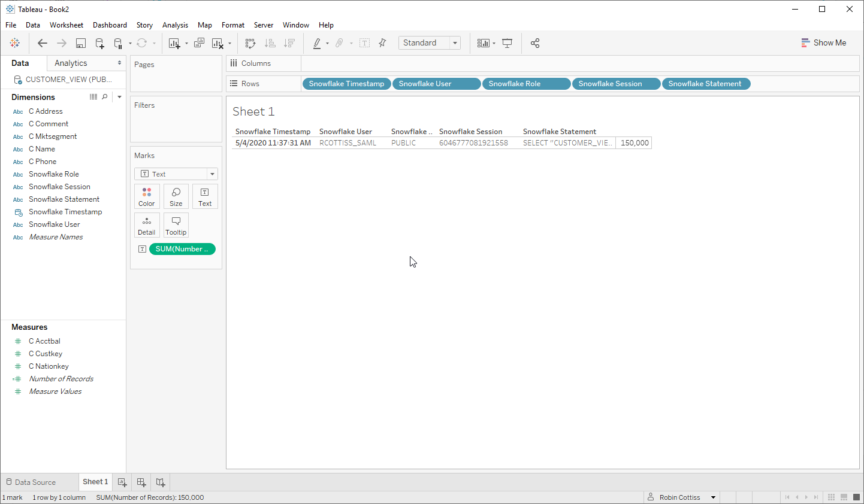Screen dimensions: 864x504
Task: Open the Analysis menu
Action: tap(175, 25)
